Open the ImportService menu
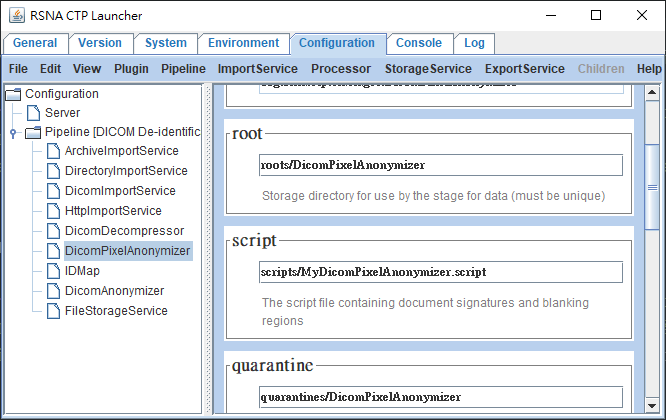The image size is (666, 420). tap(258, 69)
